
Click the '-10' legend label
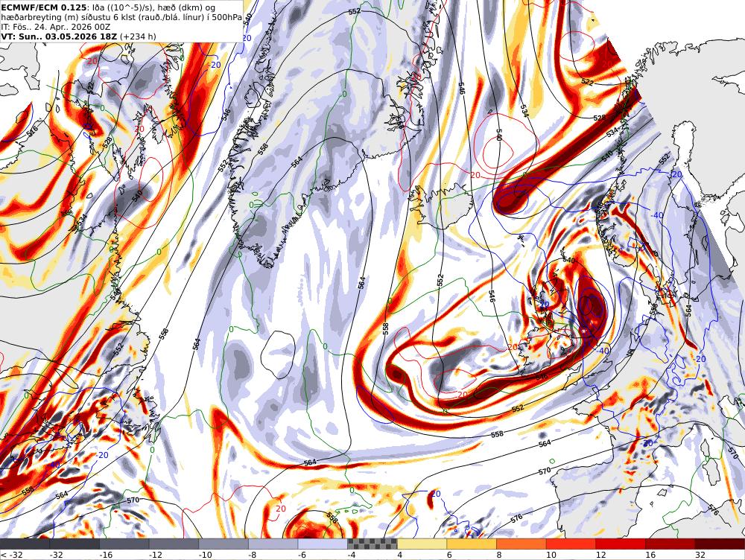[205, 555]
